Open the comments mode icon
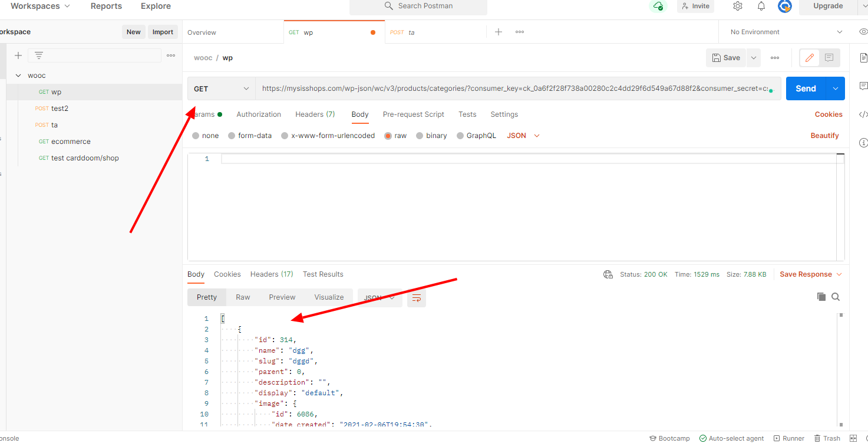This screenshot has width=868, height=443. [829, 58]
